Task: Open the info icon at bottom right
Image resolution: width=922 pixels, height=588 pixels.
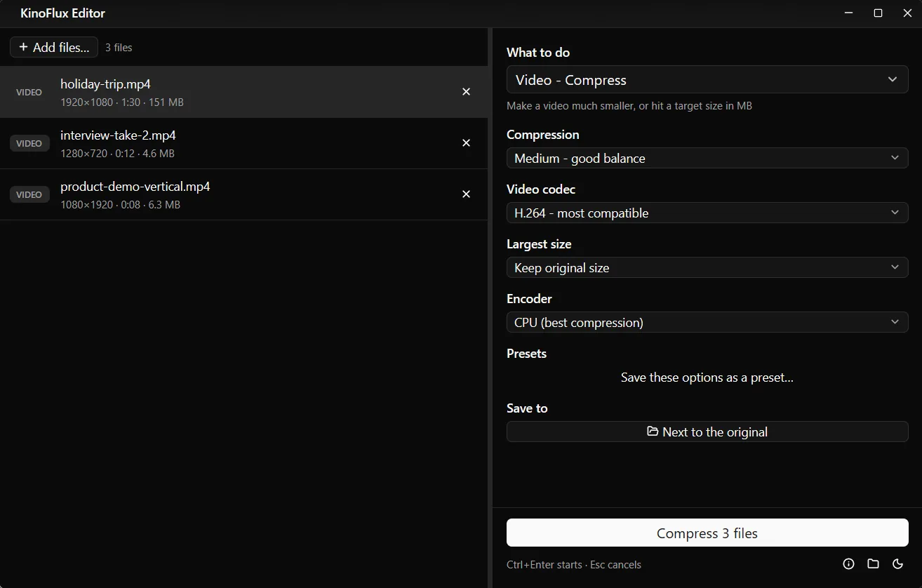Action: click(849, 563)
